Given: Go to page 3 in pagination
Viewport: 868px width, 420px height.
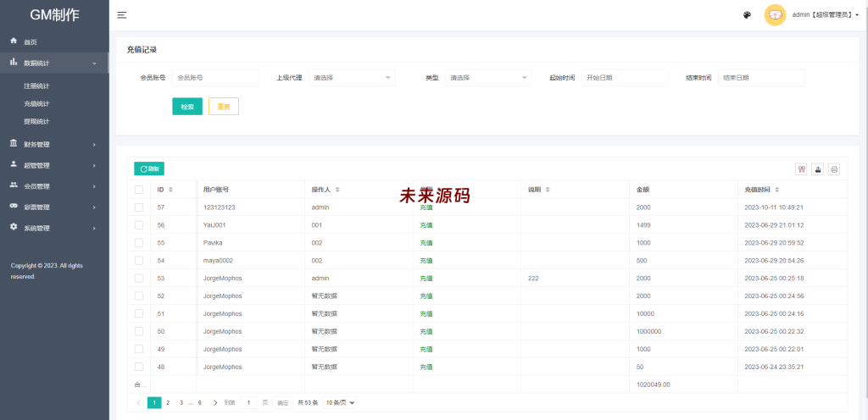Looking at the screenshot, I should [x=181, y=403].
